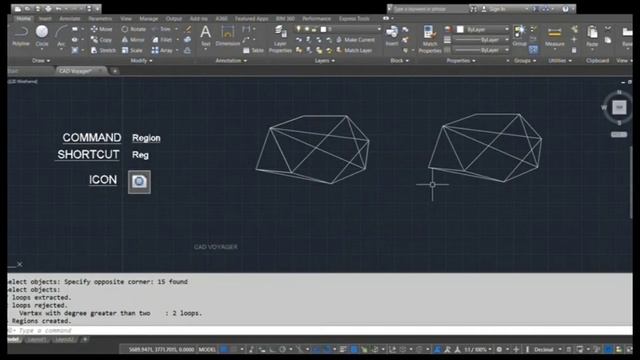The height and width of the screenshot is (360, 640).
Task: Expand the Modify panel
Action: point(141,60)
